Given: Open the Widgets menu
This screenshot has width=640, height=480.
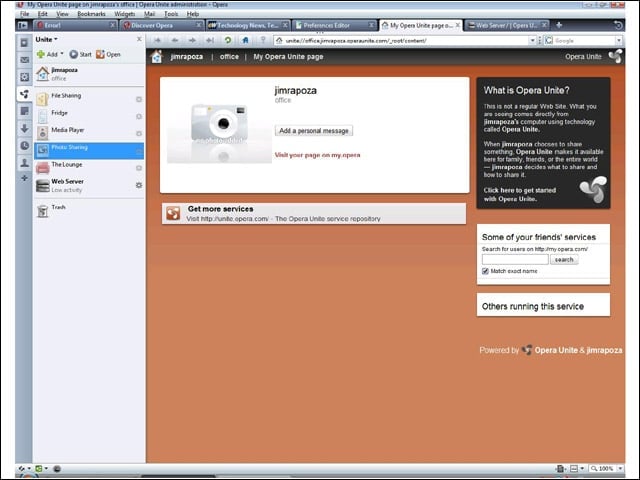Looking at the screenshot, I should click(x=124, y=13).
